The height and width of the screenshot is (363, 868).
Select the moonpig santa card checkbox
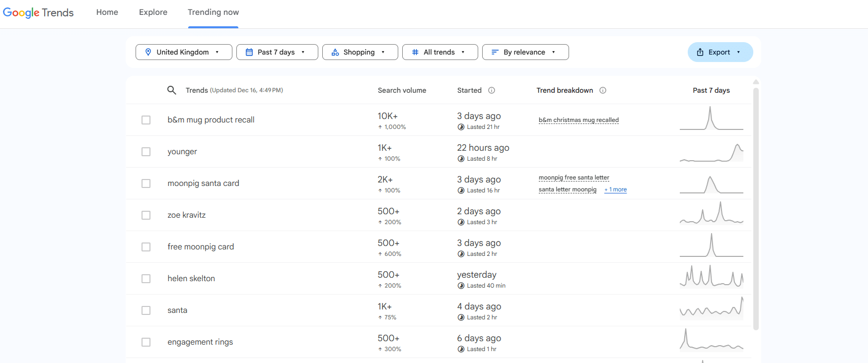point(146,183)
